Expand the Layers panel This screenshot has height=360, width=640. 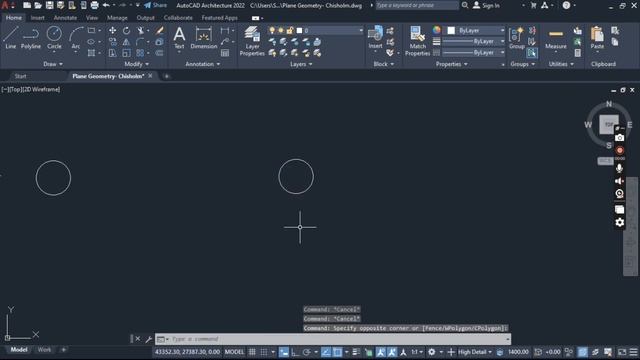[301, 64]
